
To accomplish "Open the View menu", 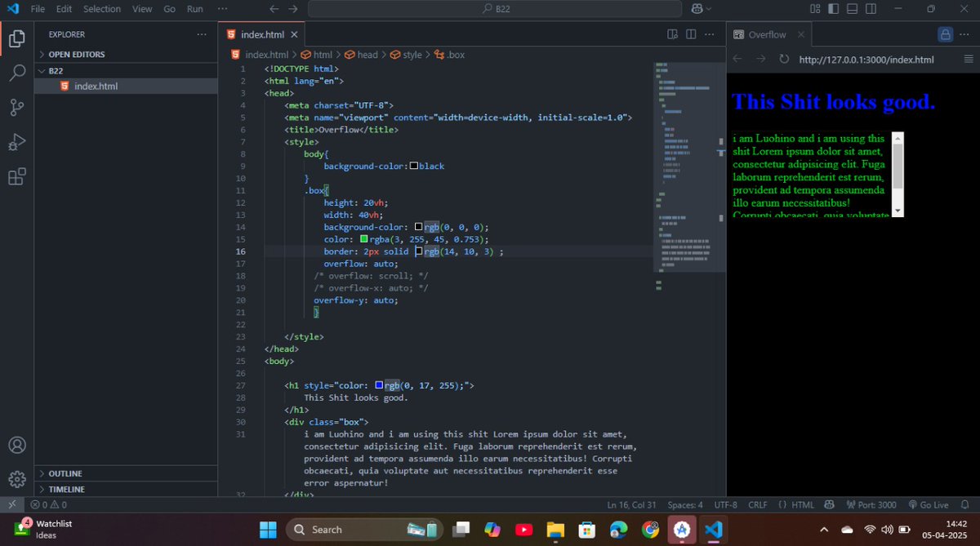I will (x=142, y=9).
